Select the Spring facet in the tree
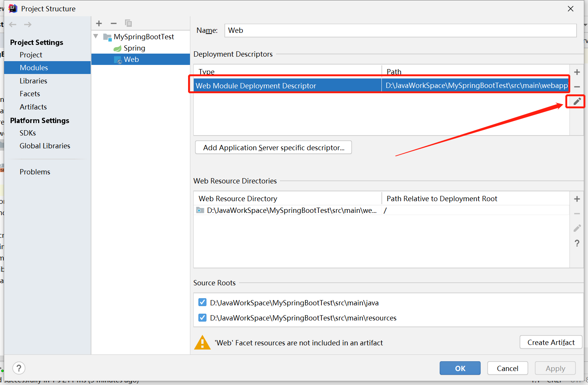588x385 pixels. point(134,48)
